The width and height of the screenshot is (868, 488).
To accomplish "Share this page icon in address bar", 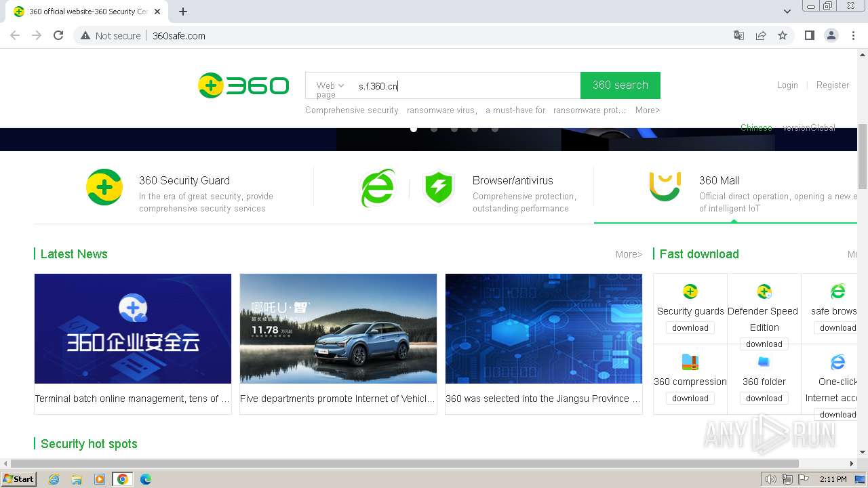I will coord(761,36).
